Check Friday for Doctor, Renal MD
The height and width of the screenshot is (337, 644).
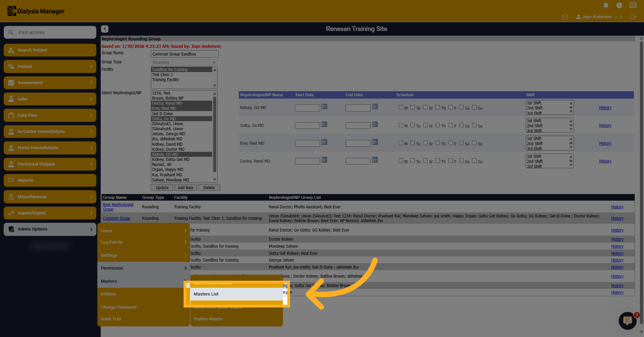pyautogui.click(x=451, y=161)
